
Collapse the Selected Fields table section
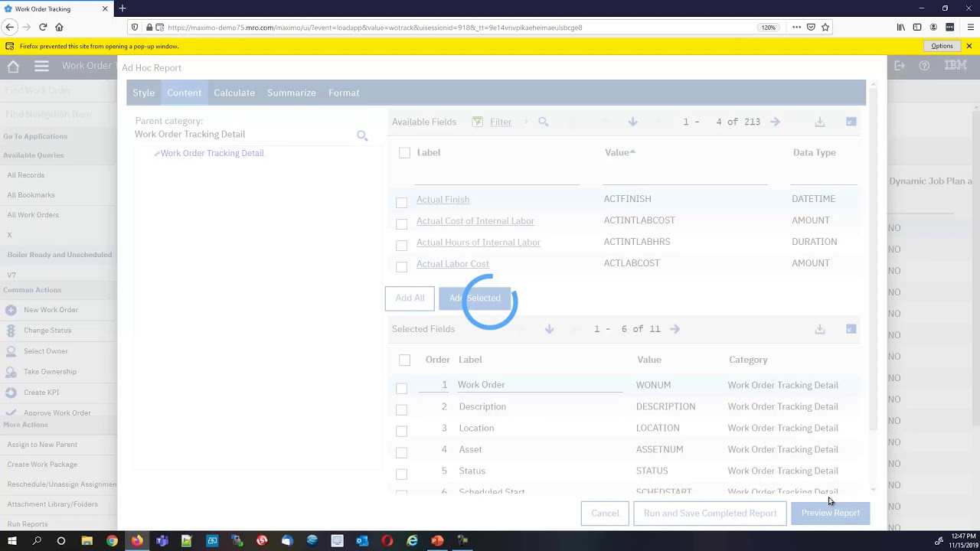click(851, 329)
